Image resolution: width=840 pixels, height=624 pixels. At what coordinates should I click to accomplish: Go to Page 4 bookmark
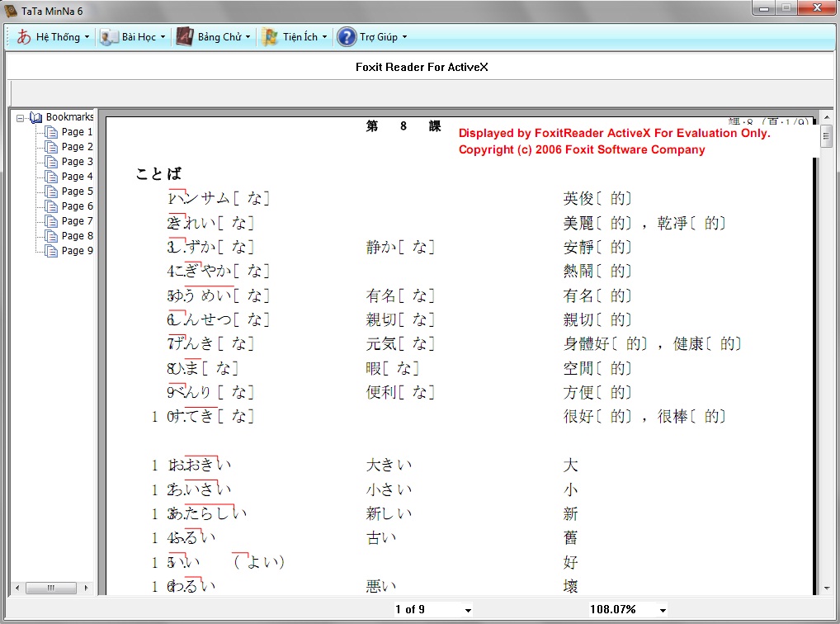(77, 177)
